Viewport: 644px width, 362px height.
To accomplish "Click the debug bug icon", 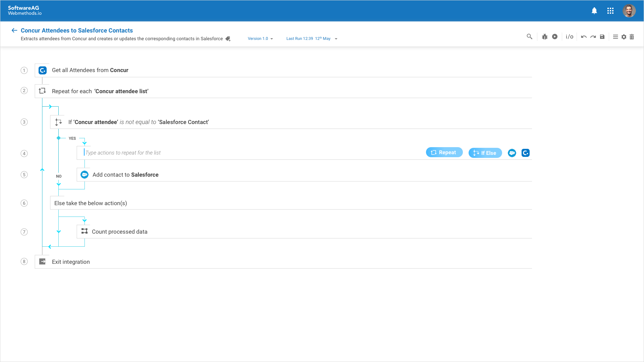I will [x=545, y=37].
